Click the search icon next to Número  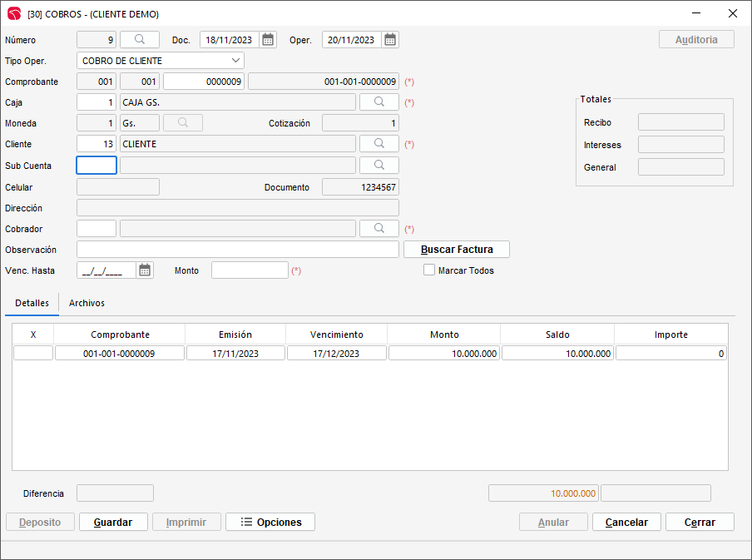pyautogui.click(x=140, y=39)
